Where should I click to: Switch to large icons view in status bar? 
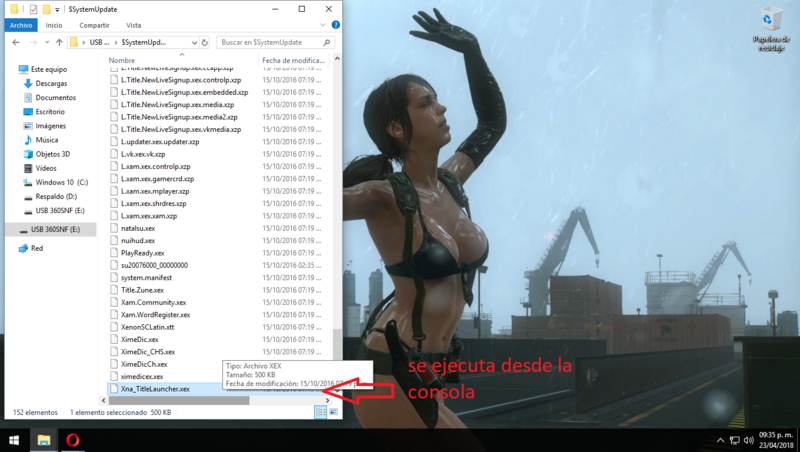click(x=333, y=412)
